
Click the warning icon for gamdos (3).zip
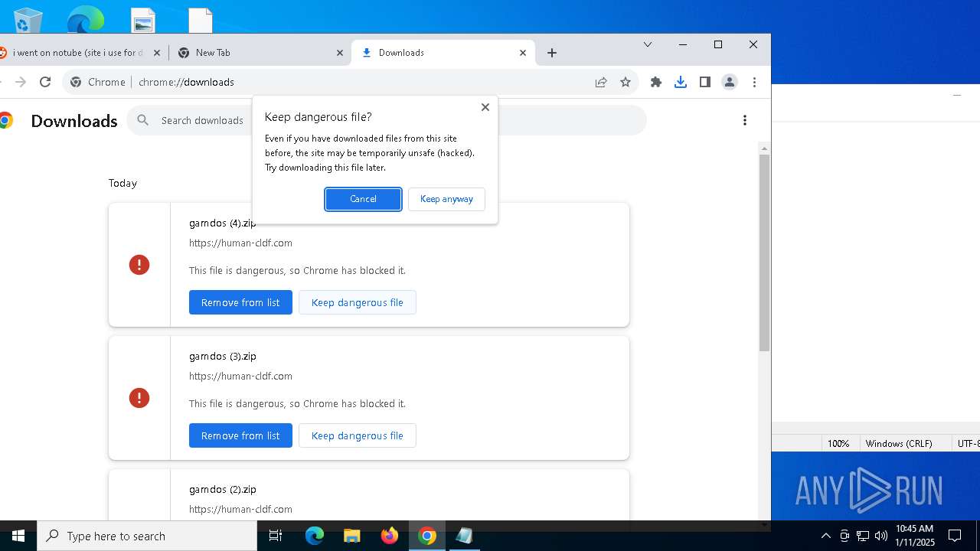tap(139, 398)
